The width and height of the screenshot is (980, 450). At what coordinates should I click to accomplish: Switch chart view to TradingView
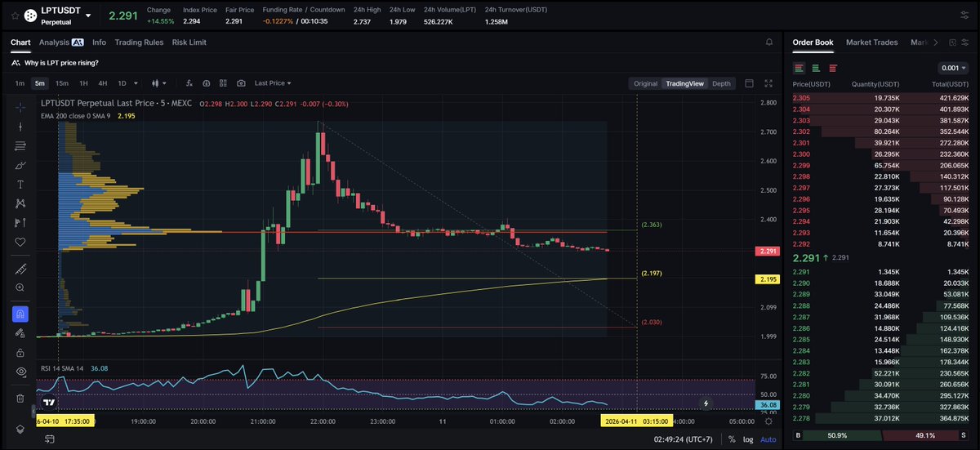684,83
